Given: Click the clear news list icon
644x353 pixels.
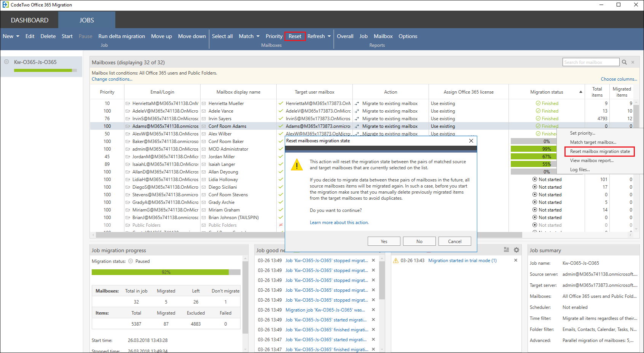Looking at the screenshot, I should [x=506, y=250].
